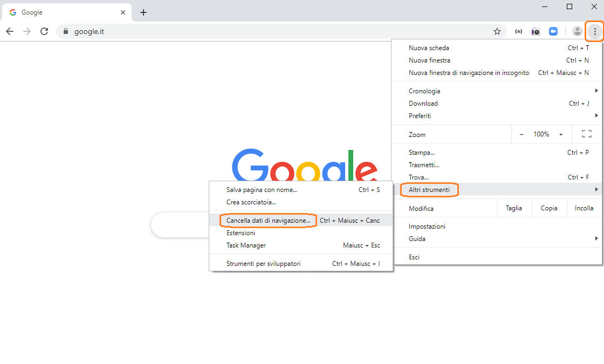The width and height of the screenshot is (604, 364).
Task: Open the camera screenshot extension
Action: coord(536,31)
